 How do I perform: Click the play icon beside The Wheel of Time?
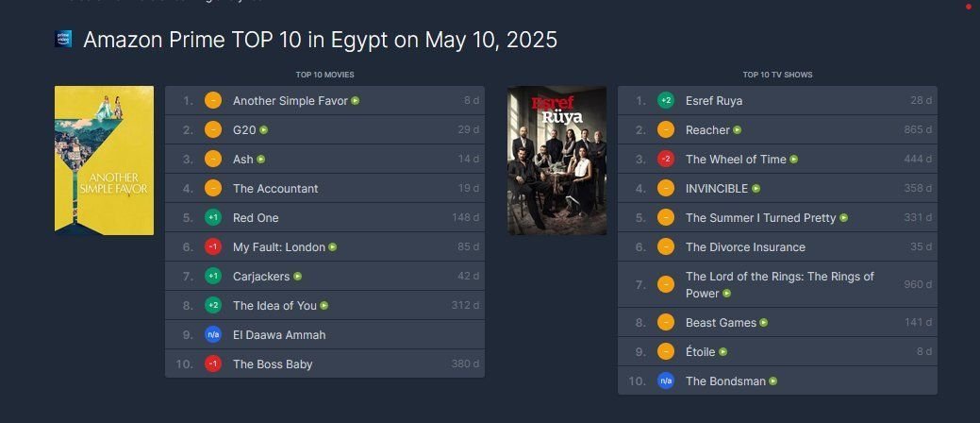794,160
